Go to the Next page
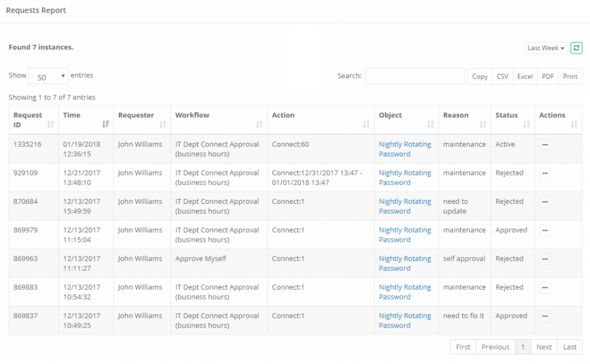Viewport: 590px width, 364px height. [544, 347]
